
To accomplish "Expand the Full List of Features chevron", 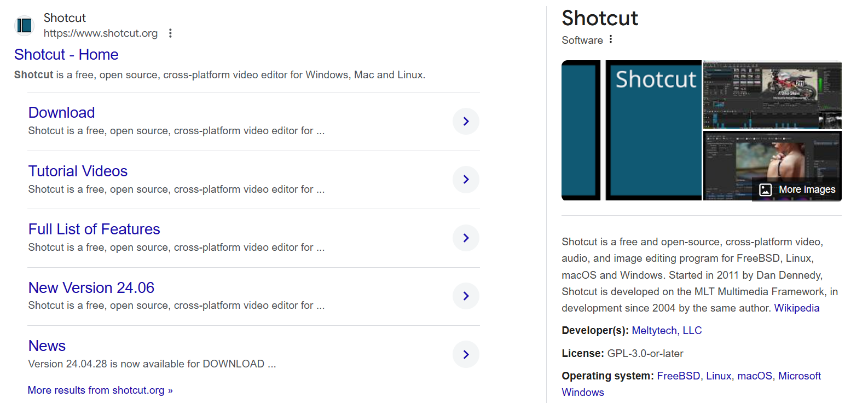I will click(x=466, y=238).
